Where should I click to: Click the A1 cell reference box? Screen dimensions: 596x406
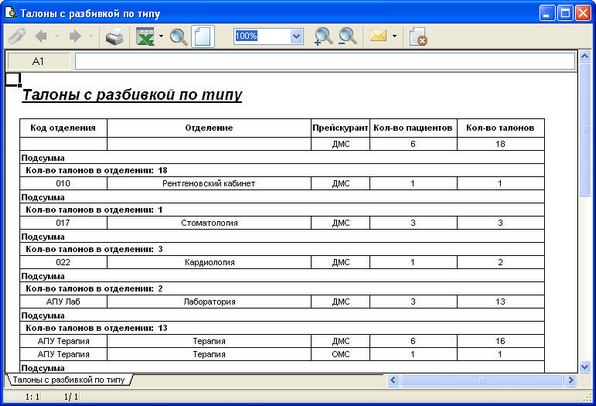pos(39,61)
